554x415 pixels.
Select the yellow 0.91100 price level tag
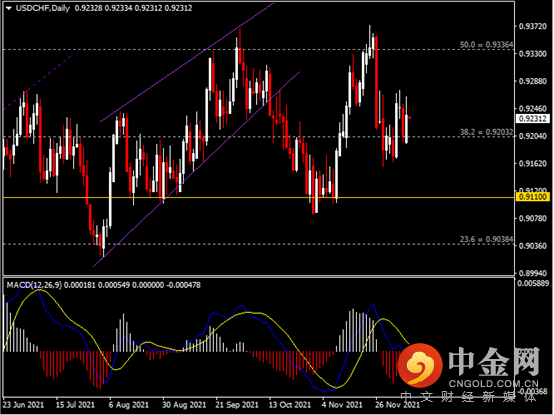click(533, 197)
